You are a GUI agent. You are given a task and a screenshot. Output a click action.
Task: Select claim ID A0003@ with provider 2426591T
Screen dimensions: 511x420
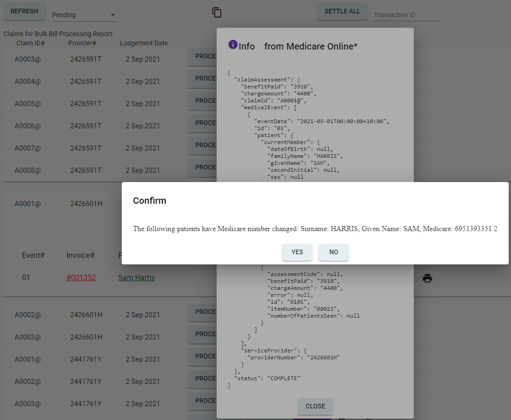point(28,59)
